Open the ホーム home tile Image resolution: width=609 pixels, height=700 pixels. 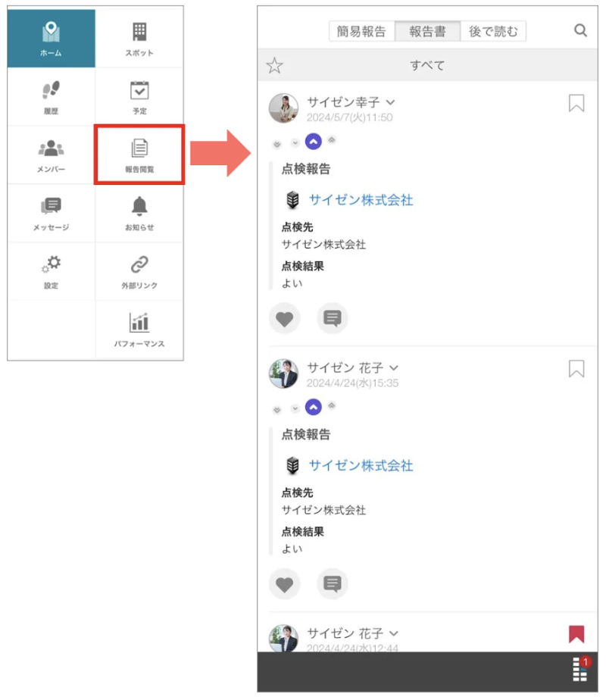coord(51,39)
